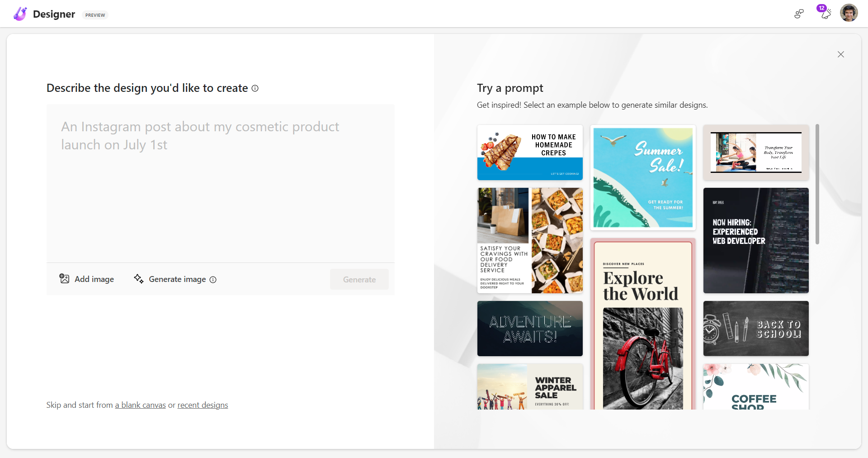Open the recent designs link

(203, 405)
